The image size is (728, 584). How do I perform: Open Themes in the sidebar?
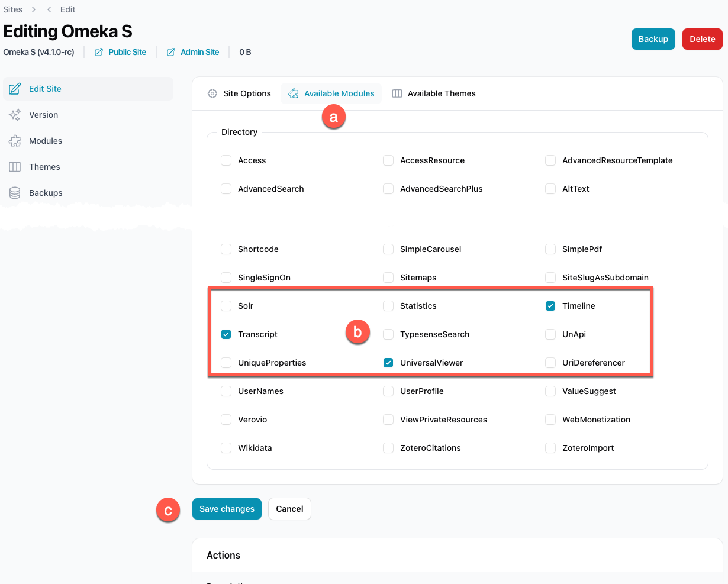89,167
